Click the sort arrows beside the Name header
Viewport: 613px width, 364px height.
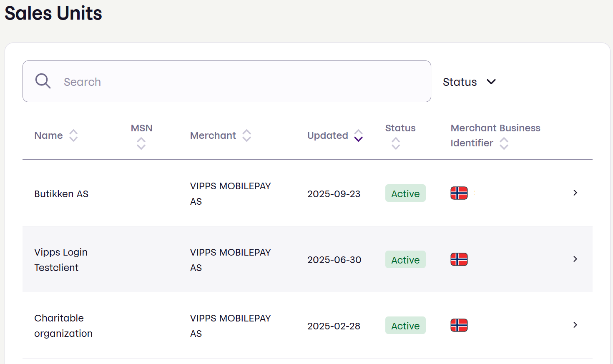[x=73, y=136]
